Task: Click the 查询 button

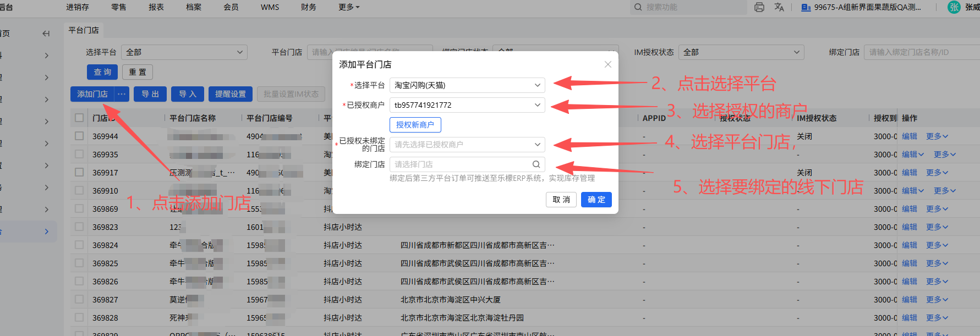Action: click(x=102, y=72)
